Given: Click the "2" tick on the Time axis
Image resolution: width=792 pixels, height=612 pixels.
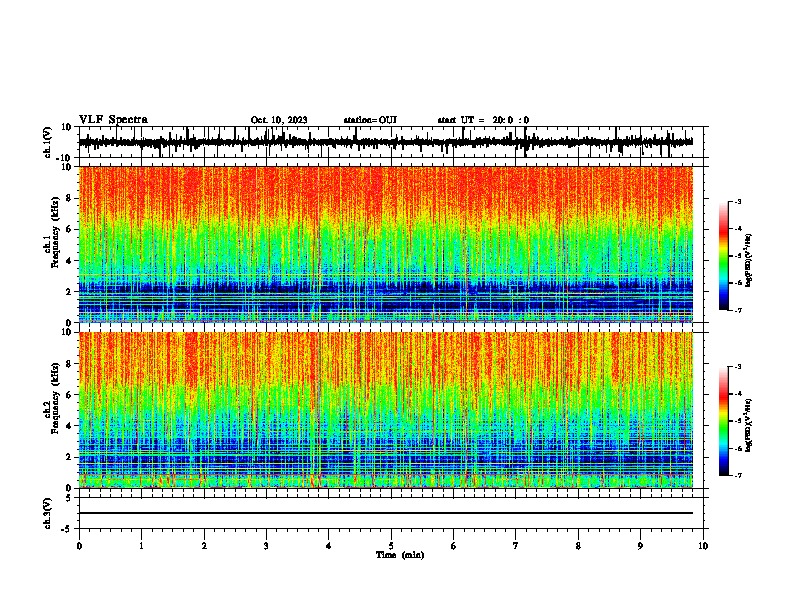Looking at the screenshot, I should [x=204, y=546].
